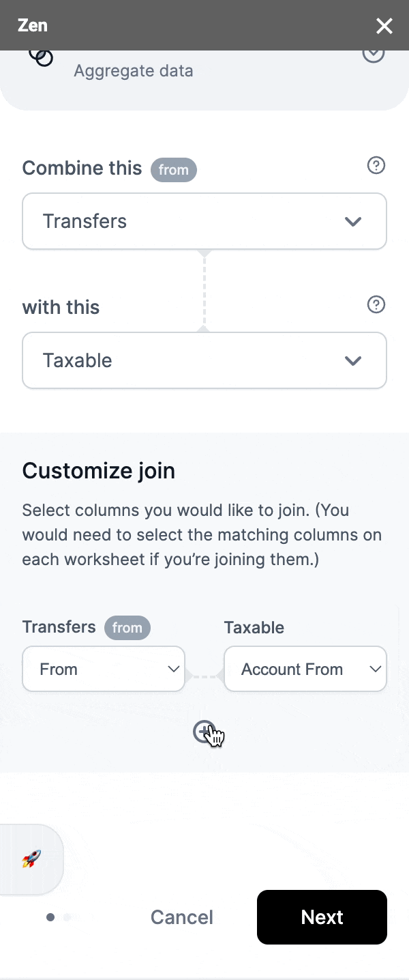Click the rocket launcher icon
The image size is (409, 980).
pos(31,859)
